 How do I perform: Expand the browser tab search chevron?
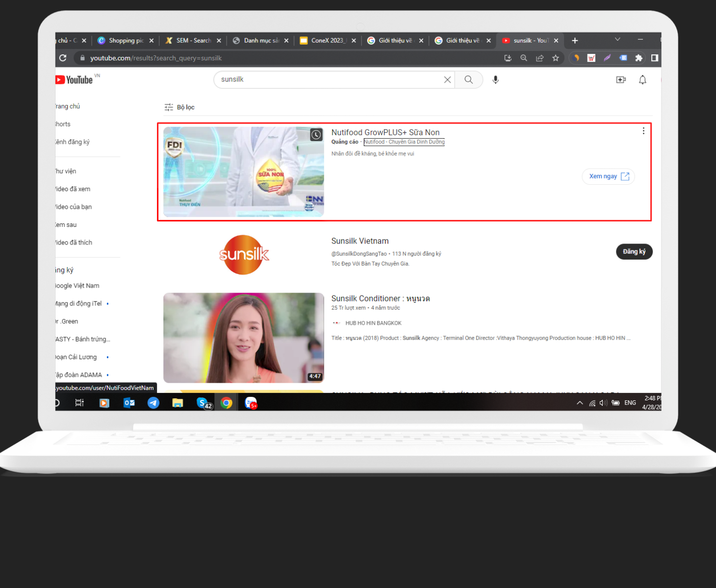[x=617, y=40]
